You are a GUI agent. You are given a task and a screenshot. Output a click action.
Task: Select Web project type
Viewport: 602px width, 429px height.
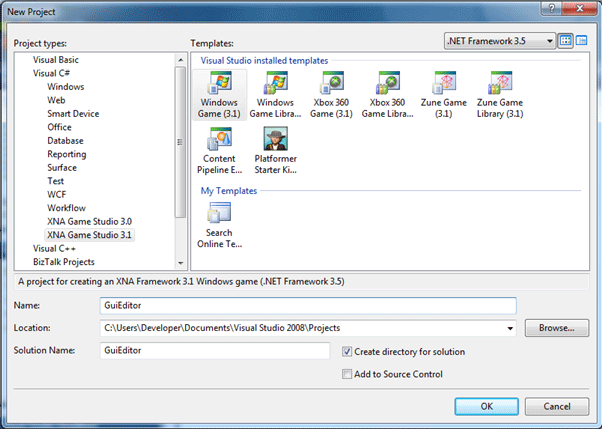[56, 100]
